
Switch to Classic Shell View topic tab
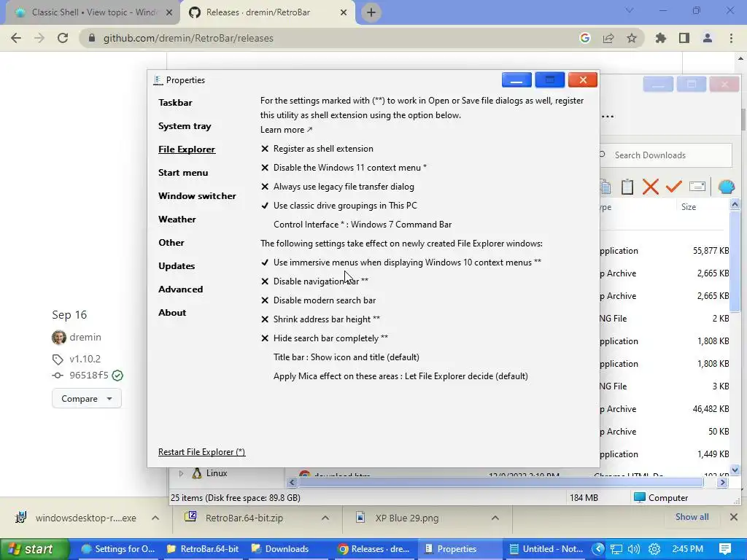[93, 12]
